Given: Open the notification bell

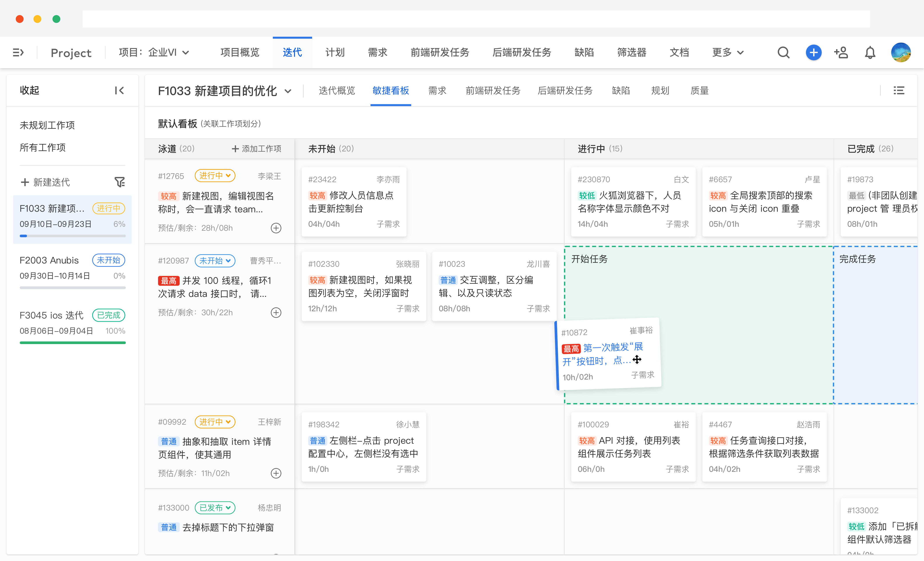Looking at the screenshot, I should click(870, 52).
